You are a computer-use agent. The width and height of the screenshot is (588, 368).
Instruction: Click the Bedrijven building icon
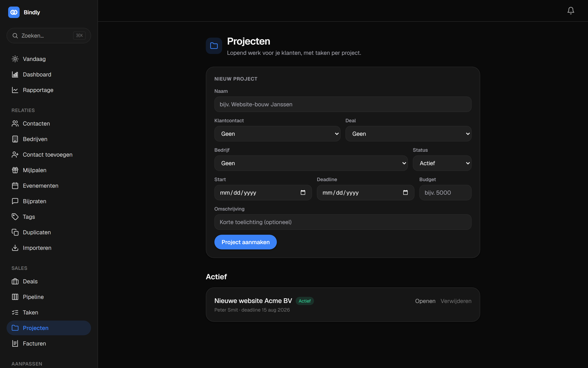[x=15, y=139]
